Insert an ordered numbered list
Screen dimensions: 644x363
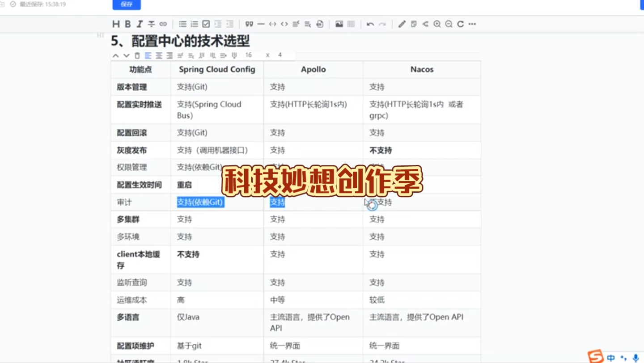tap(194, 24)
